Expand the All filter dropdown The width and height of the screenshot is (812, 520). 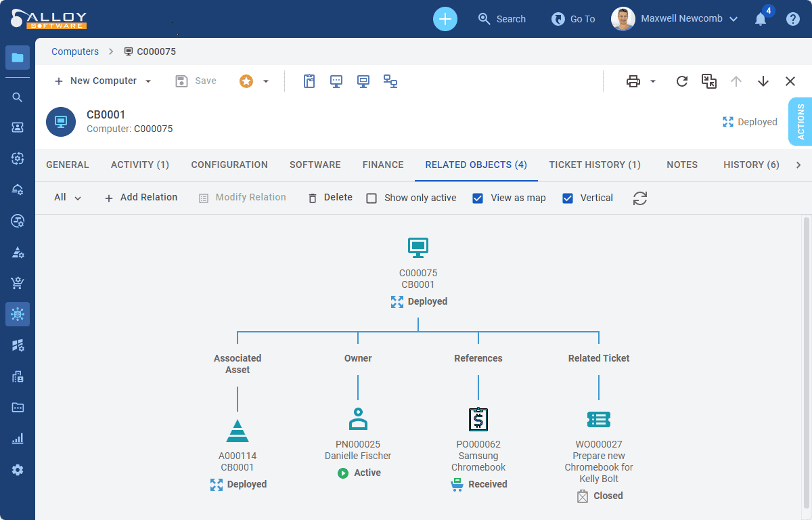pos(68,198)
